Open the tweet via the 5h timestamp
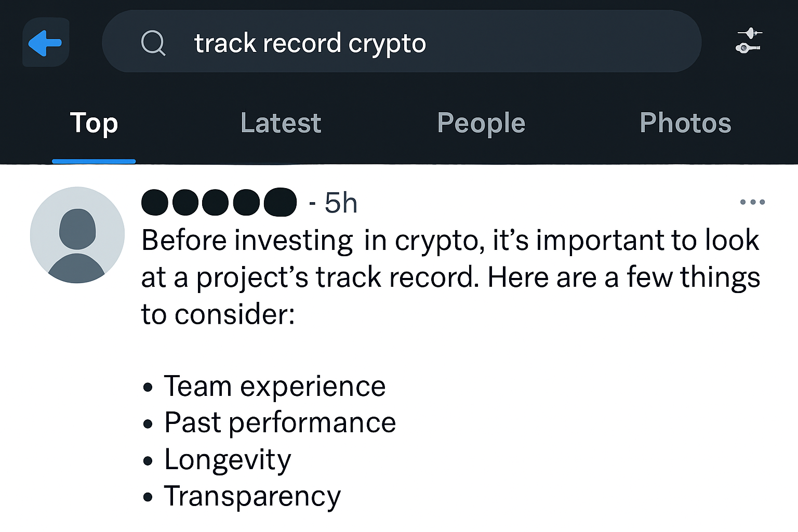Image resolution: width=798 pixels, height=532 pixels. pos(340,202)
